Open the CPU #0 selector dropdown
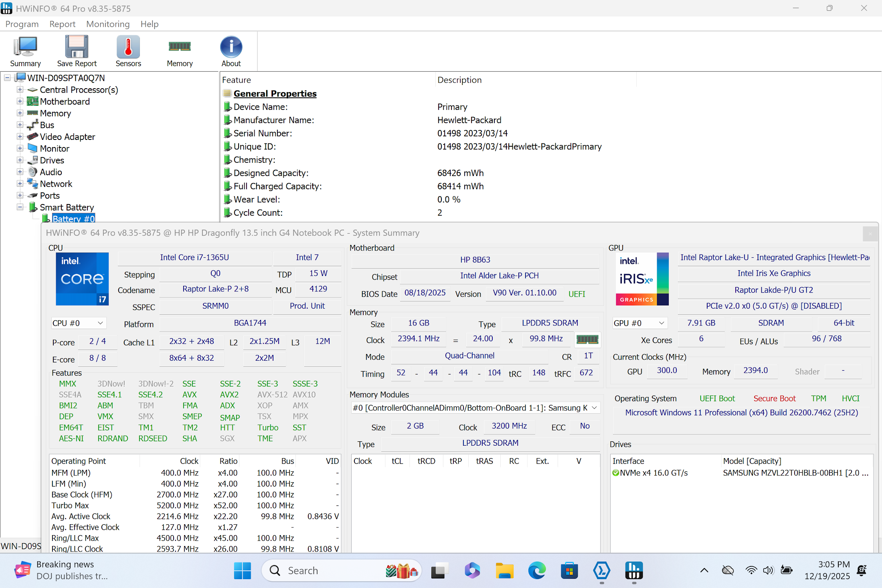Screen dimensions: 882x588 click(78, 323)
